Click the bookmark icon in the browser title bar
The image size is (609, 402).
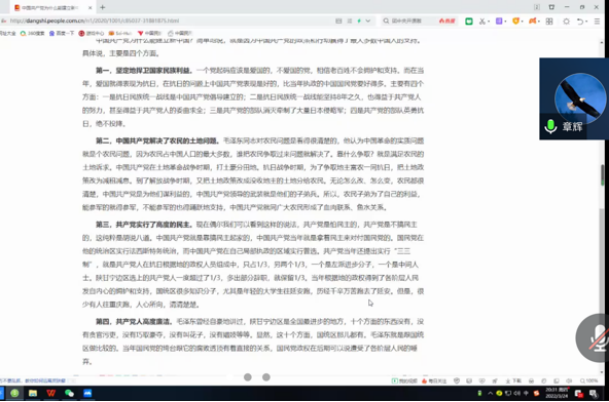[x=537, y=7]
